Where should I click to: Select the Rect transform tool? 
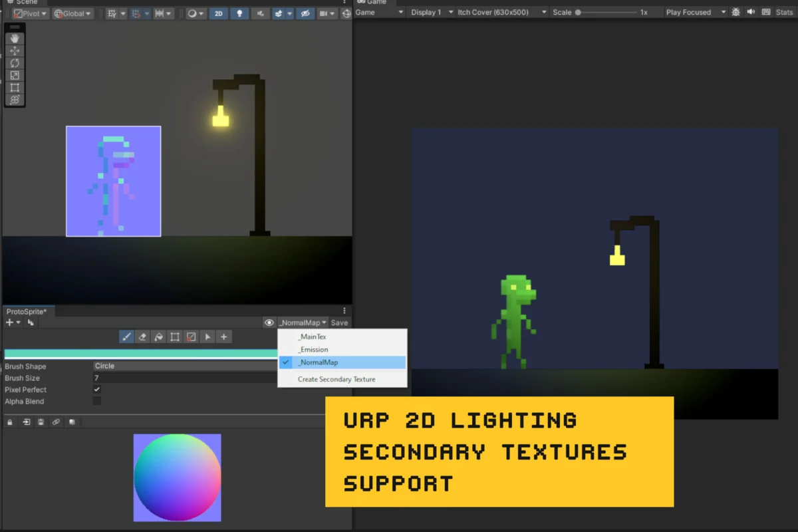click(15, 88)
